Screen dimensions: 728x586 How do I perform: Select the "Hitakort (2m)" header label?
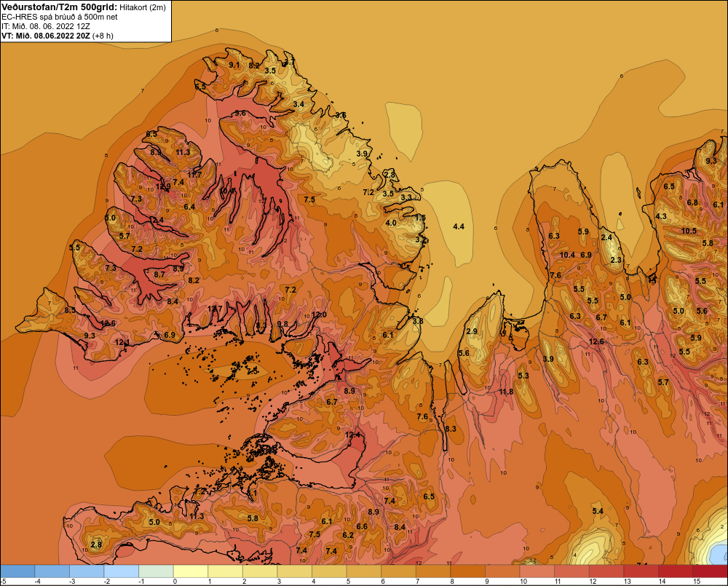click(x=143, y=7)
